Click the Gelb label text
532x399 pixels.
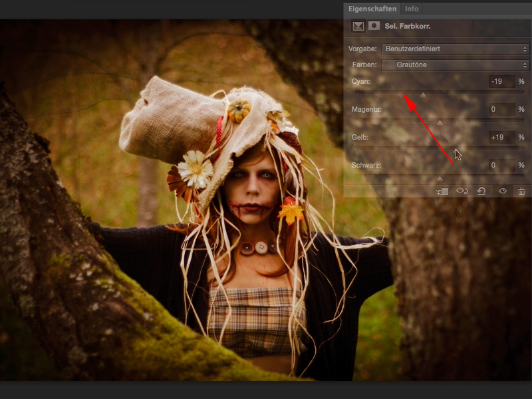[360, 138]
